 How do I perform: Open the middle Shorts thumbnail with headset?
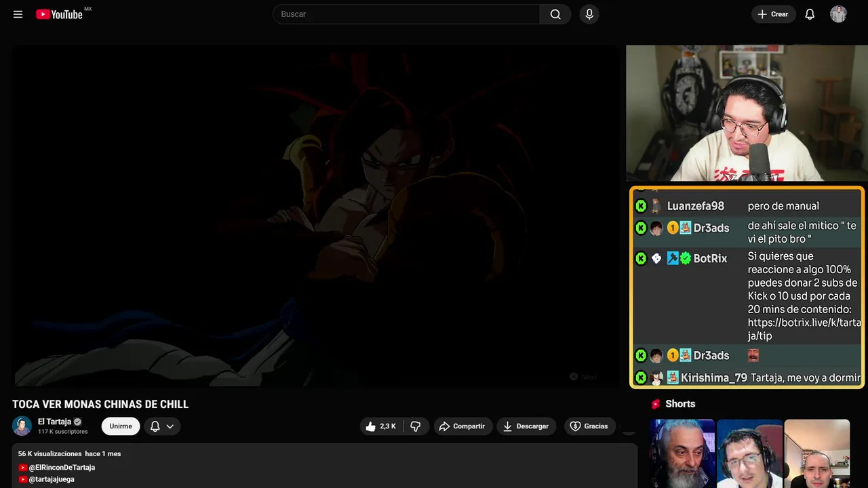[x=749, y=453]
